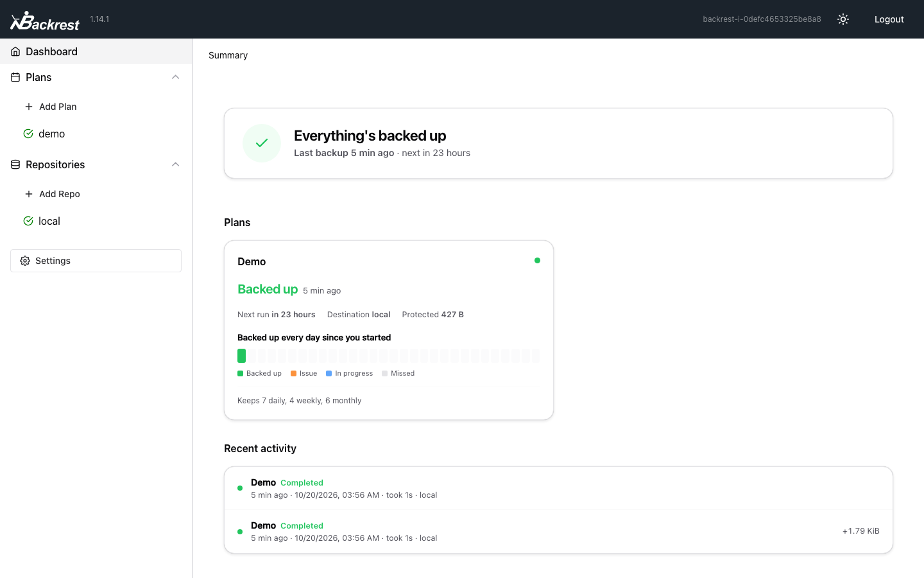The height and width of the screenshot is (578, 924).
Task: Click the large green checkmark status icon
Action: click(262, 143)
